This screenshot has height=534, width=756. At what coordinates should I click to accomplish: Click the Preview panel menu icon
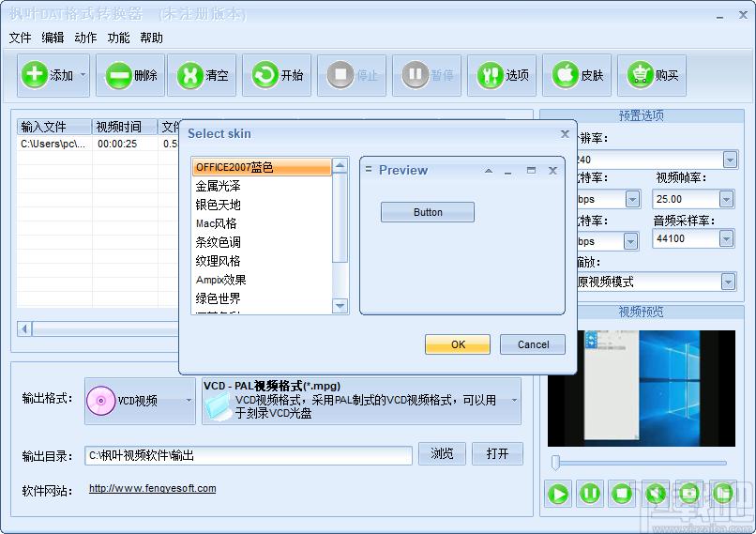(369, 169)
